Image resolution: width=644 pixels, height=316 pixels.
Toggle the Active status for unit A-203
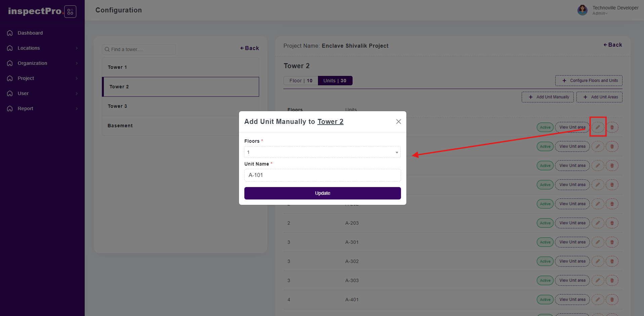[x=545, y=223]
